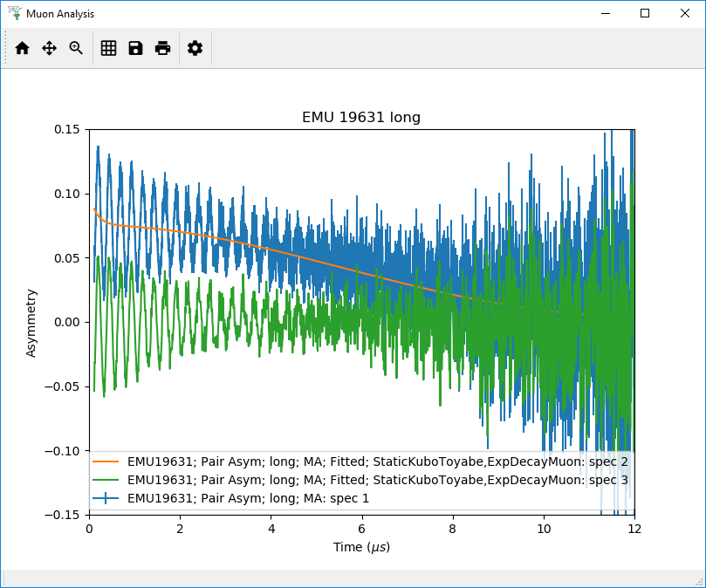Click the Time axis label
The width and height of the screenshot is (706, 588).
tap(360, 547)
